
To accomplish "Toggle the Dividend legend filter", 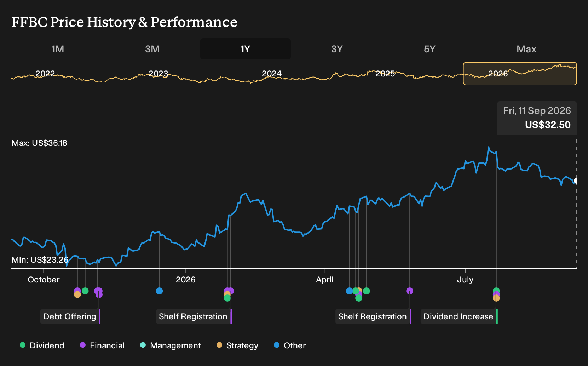I will tap(42, 345).
